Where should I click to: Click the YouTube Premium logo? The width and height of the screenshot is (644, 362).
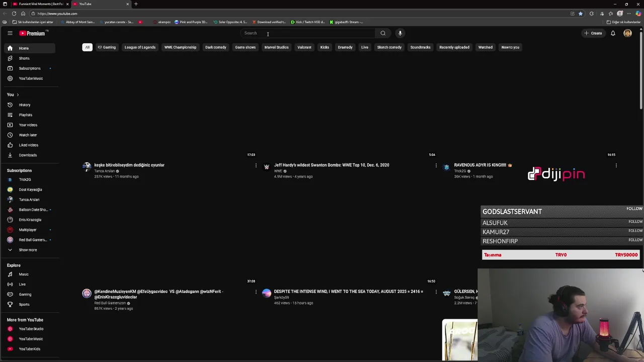[x=33, y=33]
